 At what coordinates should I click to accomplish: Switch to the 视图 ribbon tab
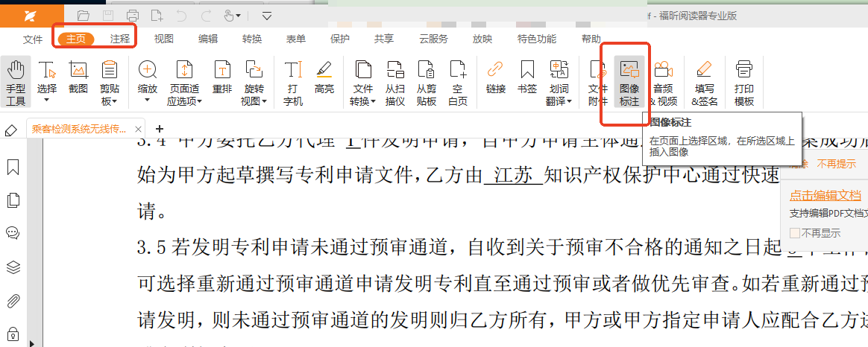(163, 39)
